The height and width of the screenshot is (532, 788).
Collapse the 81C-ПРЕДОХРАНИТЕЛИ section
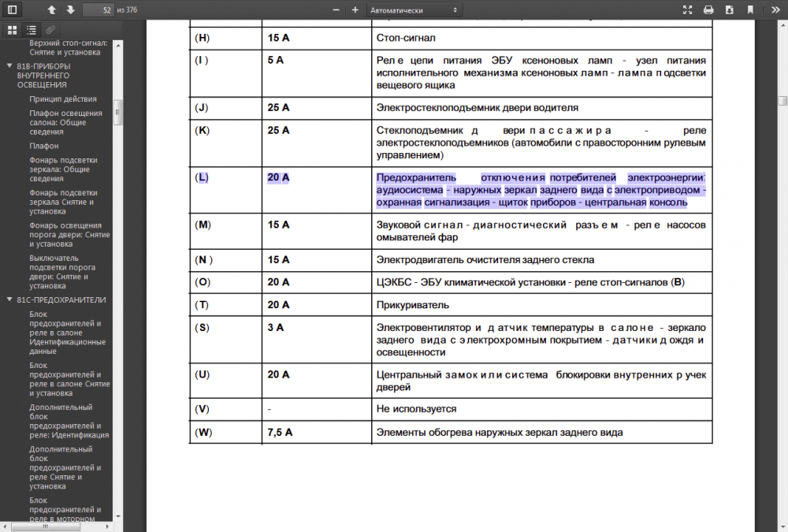9,299
